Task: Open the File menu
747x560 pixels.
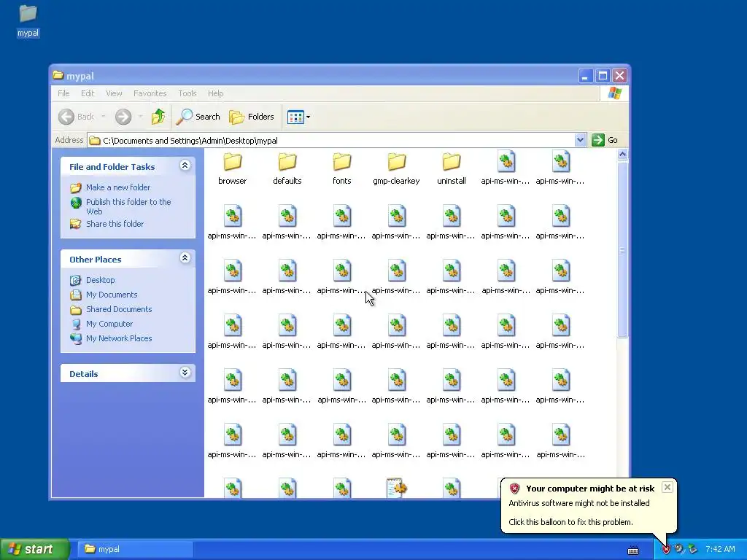Action: click(x=63, y=93)
